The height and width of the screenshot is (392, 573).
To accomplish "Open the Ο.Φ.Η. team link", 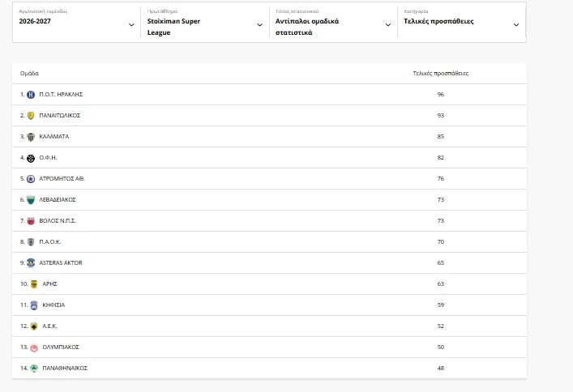I will click(49, 157).
